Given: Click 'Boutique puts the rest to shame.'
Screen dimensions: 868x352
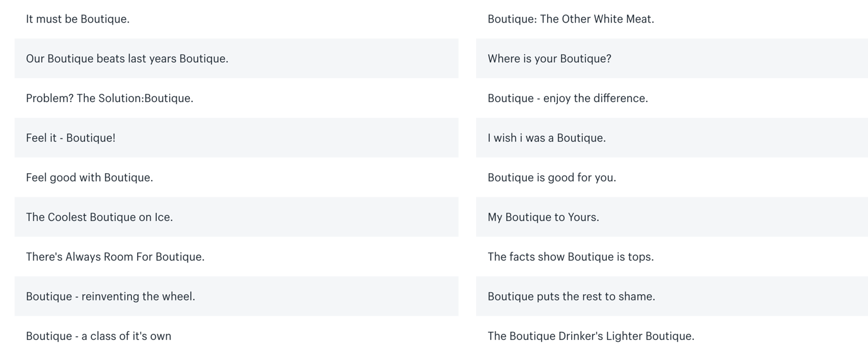Looking at the screenshot, I should pyautogui.click(x=571, y=297).
